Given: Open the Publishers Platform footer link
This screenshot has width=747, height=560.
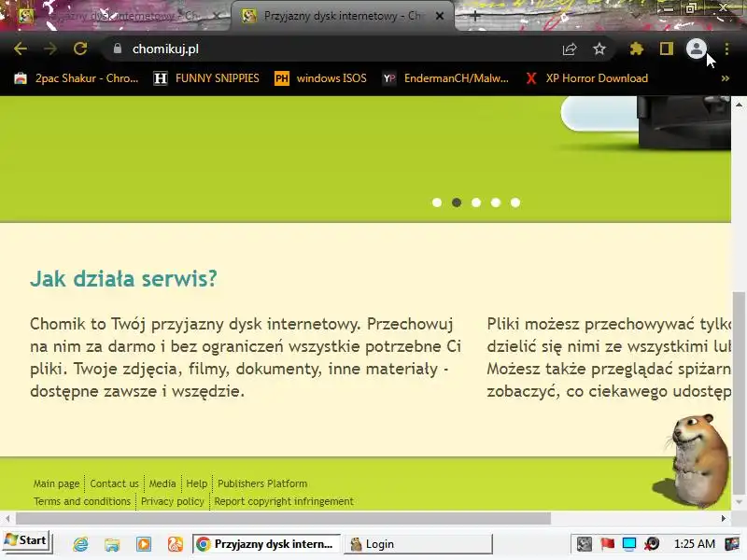Looking at the screenshot, I should point(262,483).
